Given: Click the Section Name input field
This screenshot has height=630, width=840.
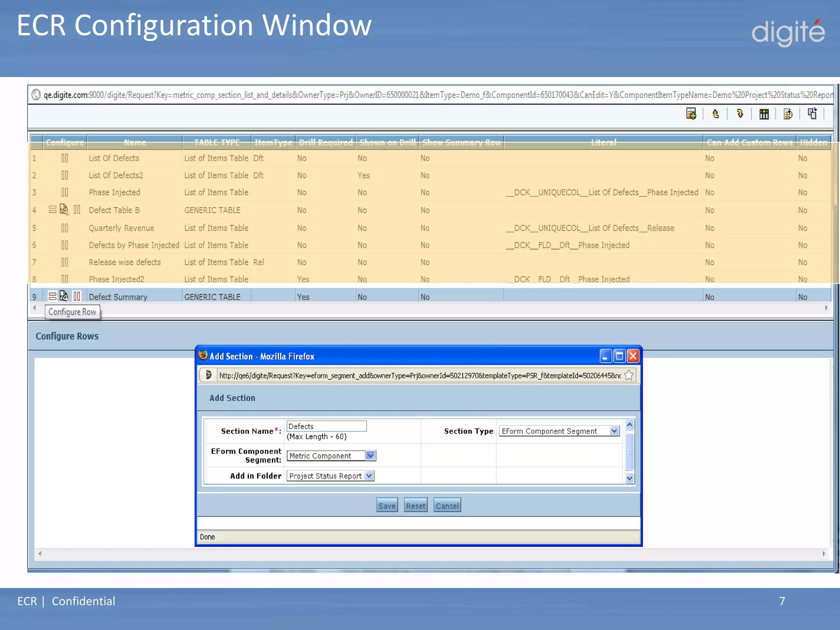Looking at the screenshot, I should click(326, 426).
